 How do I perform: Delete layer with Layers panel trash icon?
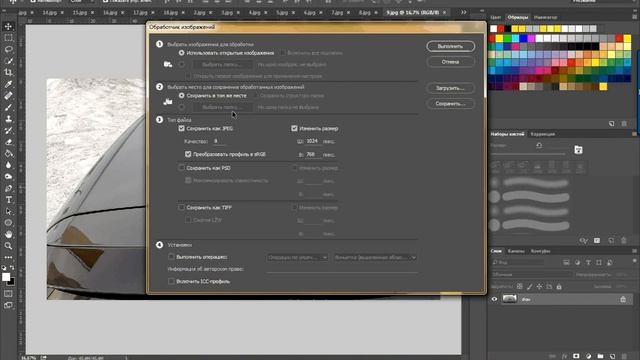(624, 356)
